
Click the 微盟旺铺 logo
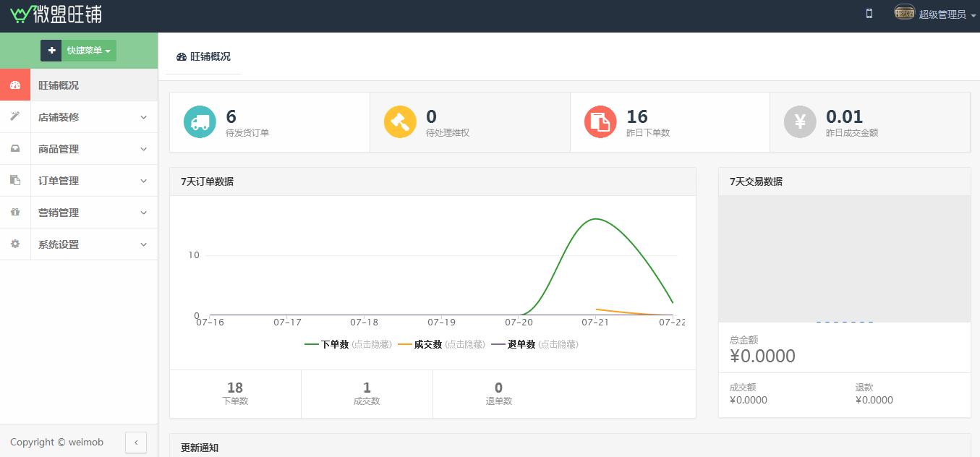56,14
